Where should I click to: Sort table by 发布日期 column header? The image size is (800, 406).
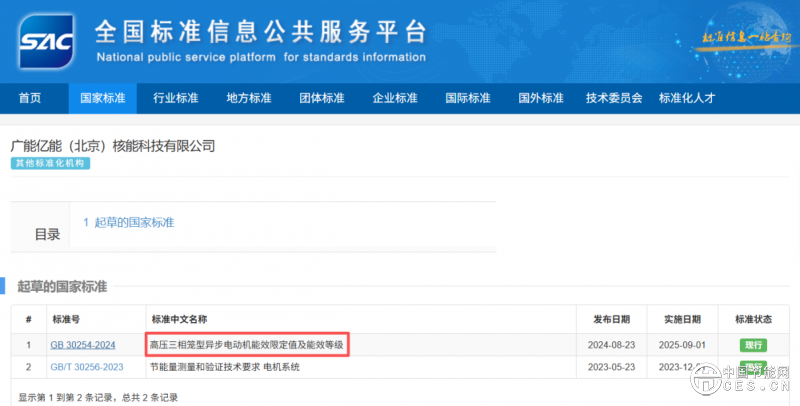pyautogui.click(x=611, y=320)
